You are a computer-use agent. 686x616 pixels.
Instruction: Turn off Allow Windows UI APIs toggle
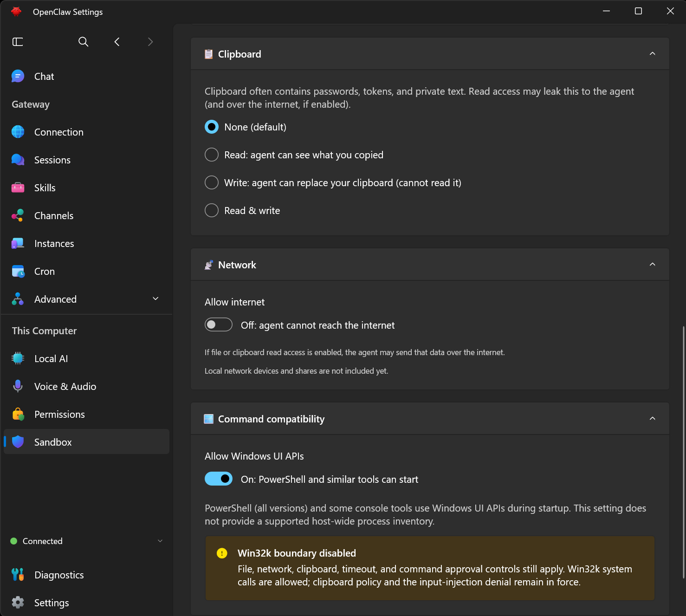(219, 479)
